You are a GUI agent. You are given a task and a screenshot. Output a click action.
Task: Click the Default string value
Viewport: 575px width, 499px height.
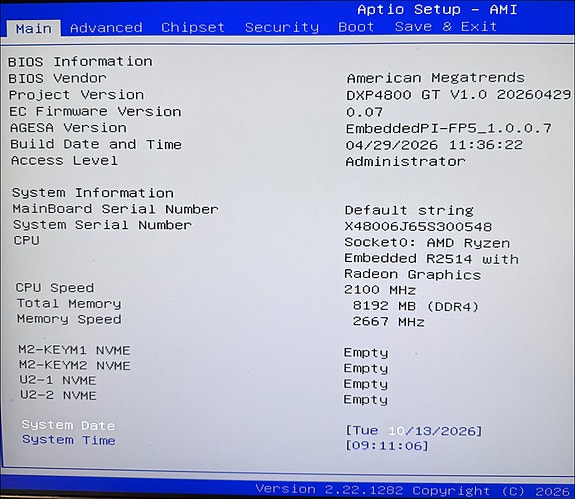[409, 210]
